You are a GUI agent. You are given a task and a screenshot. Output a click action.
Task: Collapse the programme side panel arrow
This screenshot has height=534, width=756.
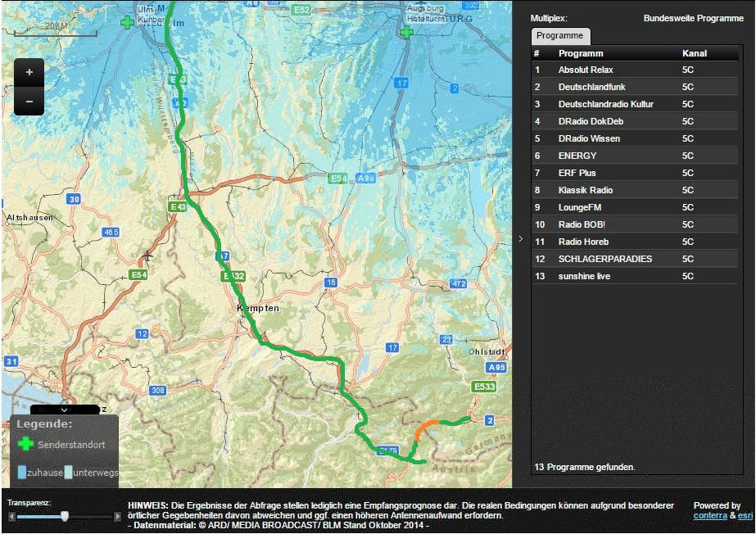[521, 239]
